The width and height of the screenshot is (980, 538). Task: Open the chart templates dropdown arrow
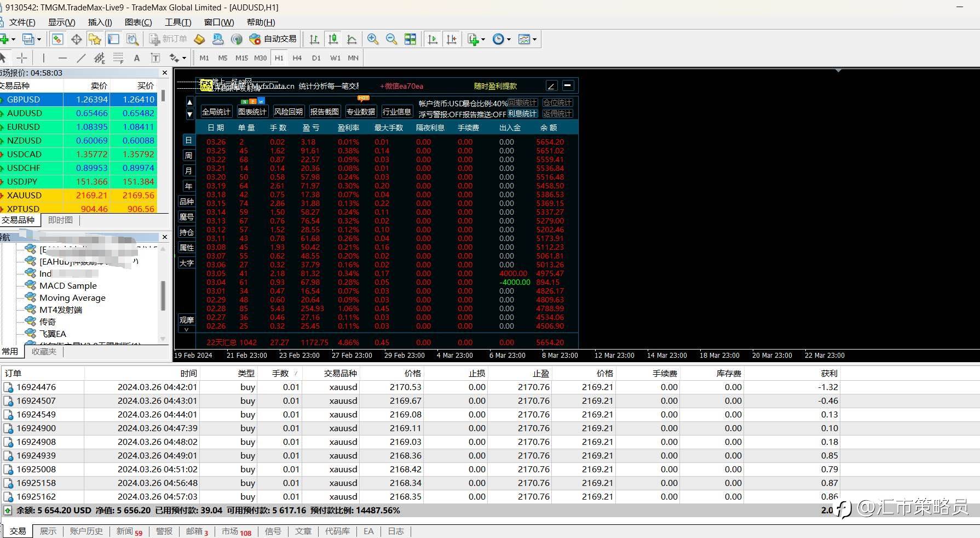coord(535,39)
